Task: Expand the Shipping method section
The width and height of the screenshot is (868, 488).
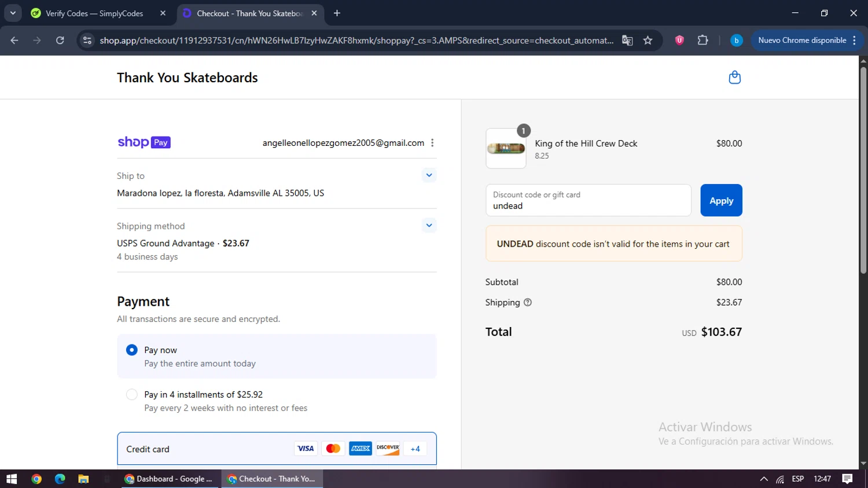Action: 429,225
